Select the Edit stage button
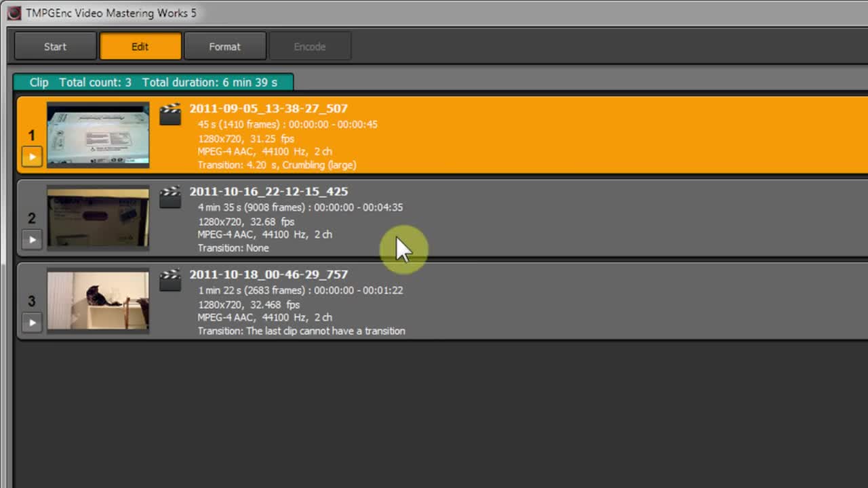Image resolution: width=868 pixels, height=488 pixels. coord(140,47)
